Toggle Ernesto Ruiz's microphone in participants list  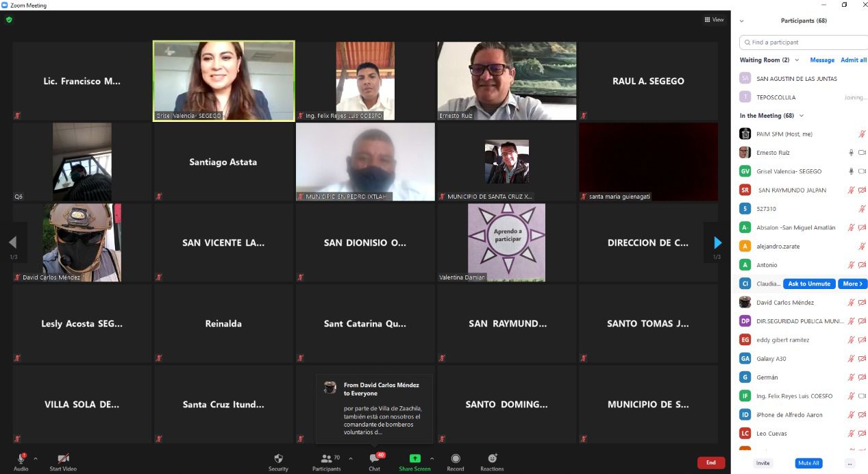852,153
